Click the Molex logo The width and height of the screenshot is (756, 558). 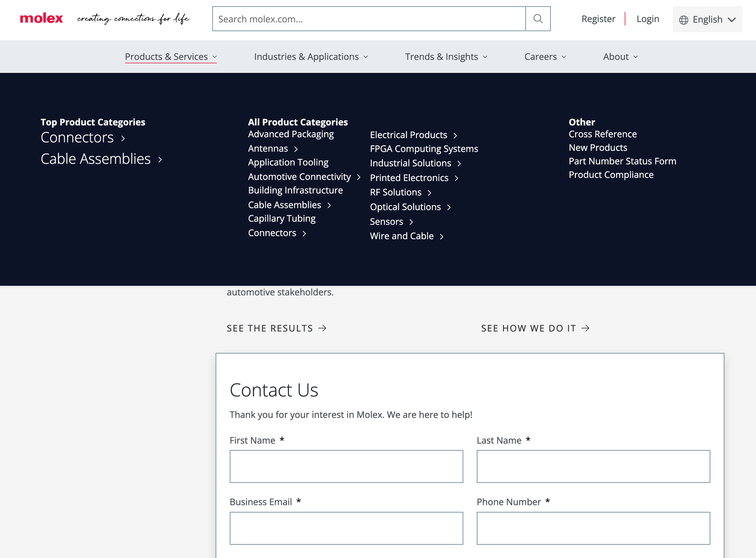(x=41, y=18)
